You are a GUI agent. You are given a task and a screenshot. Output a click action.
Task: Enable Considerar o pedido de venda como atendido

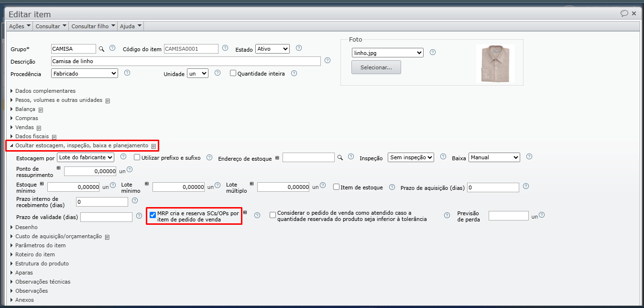click(273, 215)
